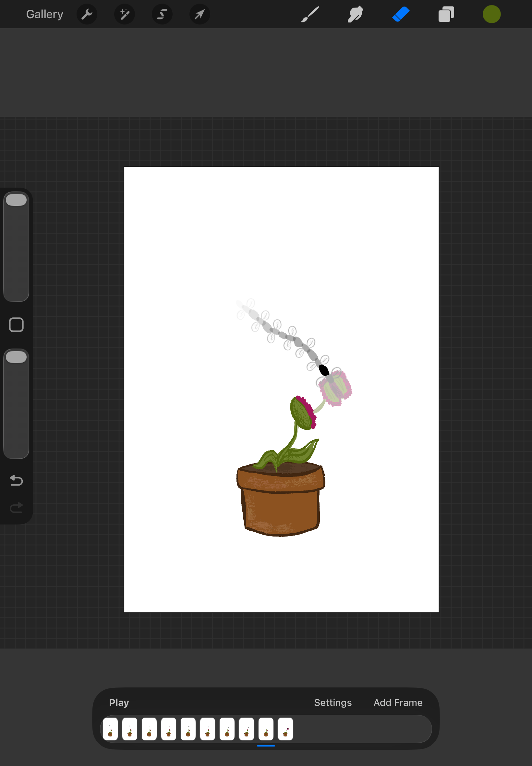The image size is (532, 766).
Task: Redo the last undone action
Action: click(x=16, y=508)
